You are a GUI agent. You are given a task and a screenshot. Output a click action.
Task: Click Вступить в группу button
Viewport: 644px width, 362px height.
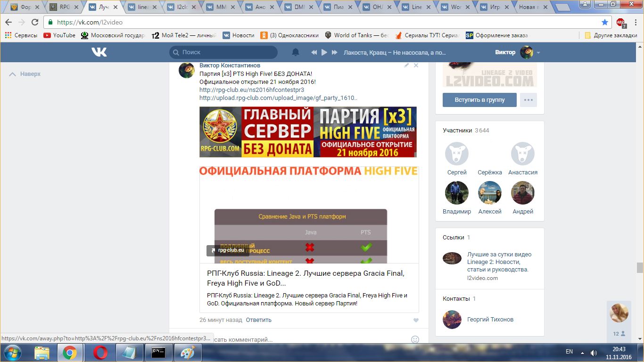(479, 100)
